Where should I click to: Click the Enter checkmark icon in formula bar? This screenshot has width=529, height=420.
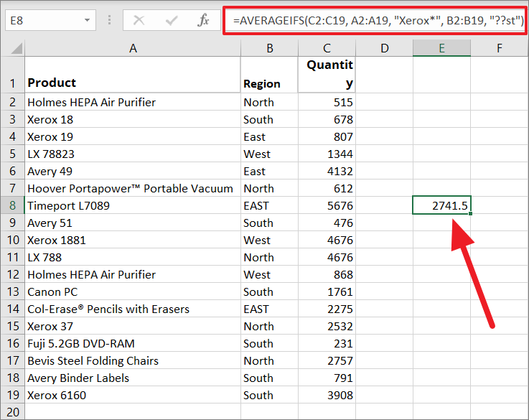pyautogui.click(x=171, y=20)
